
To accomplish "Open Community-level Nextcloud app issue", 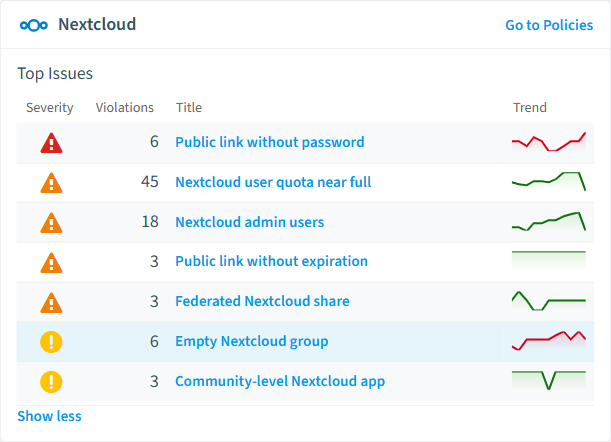I will click(x=280, y=381).
